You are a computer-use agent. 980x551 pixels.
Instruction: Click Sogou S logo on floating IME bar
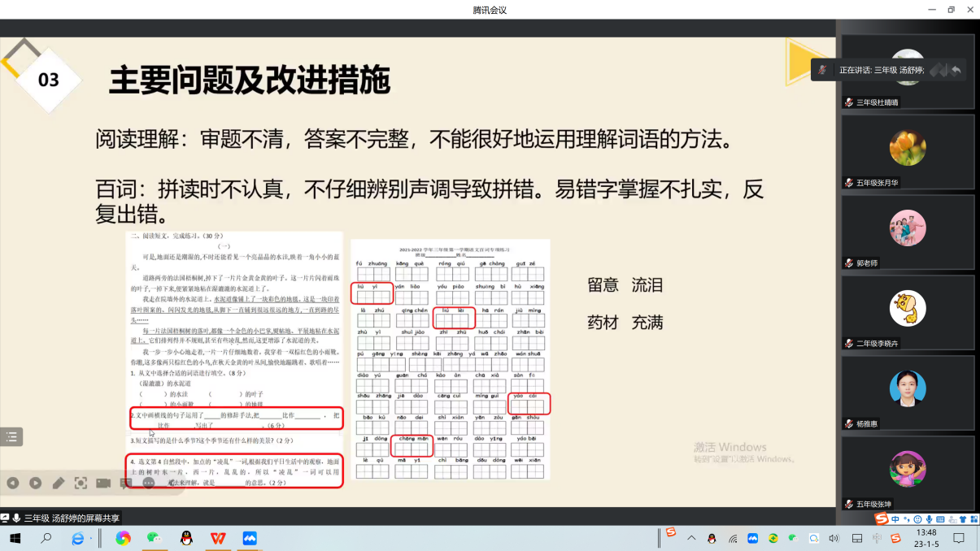tap(882, 518)
